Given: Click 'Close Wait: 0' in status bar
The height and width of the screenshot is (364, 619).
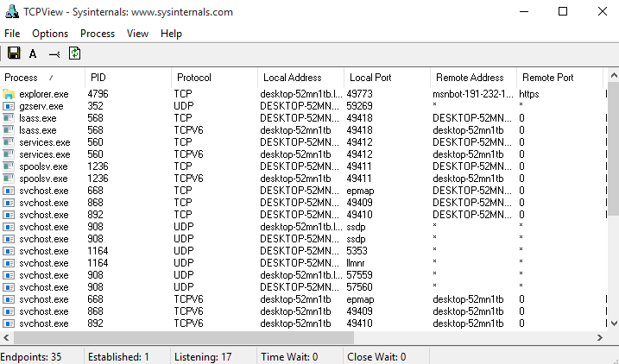Looking at the screenshot, I should tap(376, 357).
